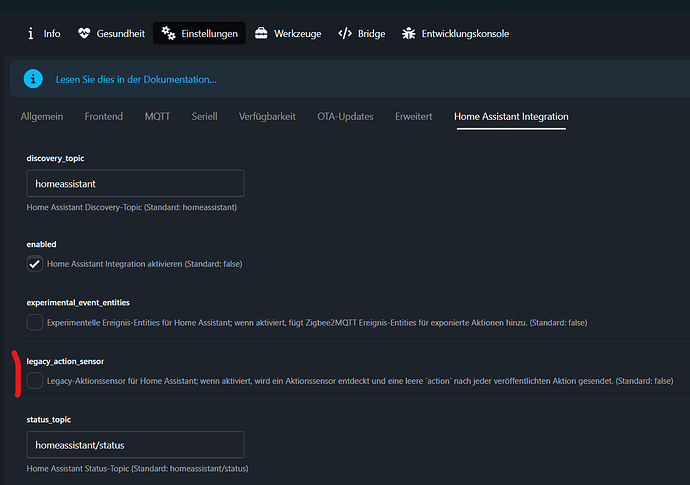The width and height of the screenshot is (690, 485).
Task: Click 'Home Assistant Integration aktivieren' label
Action: coord(145,264)
